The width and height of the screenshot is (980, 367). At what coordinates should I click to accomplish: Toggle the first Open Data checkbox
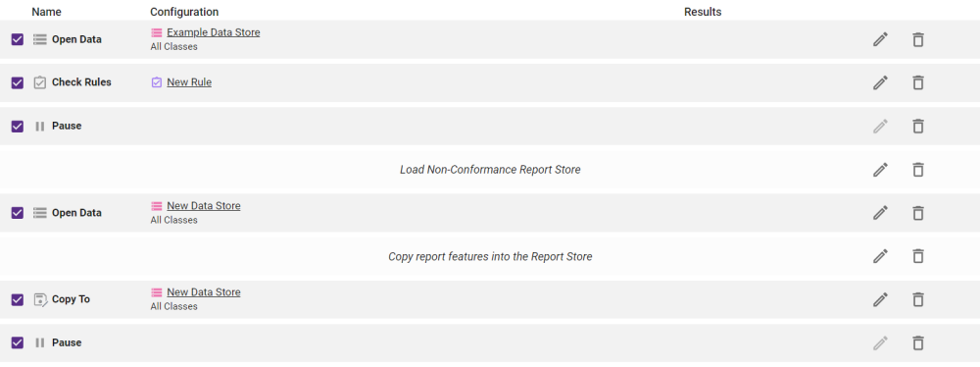tap(18, 39)
